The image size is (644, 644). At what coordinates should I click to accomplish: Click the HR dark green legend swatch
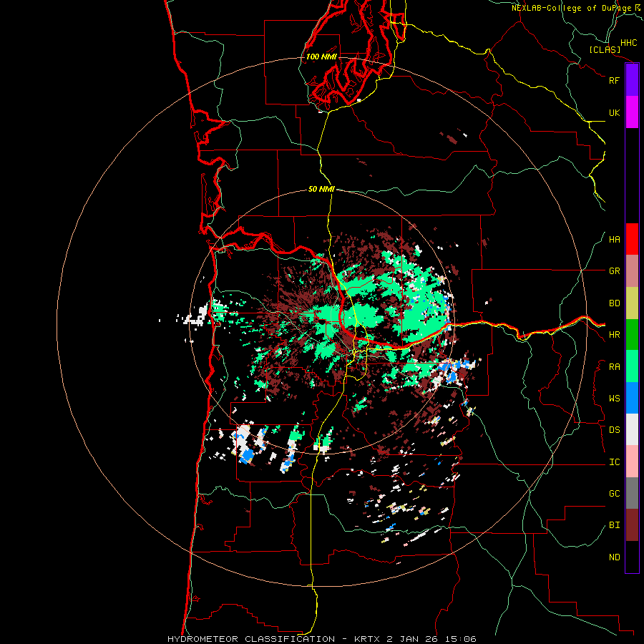pos(632,335)
